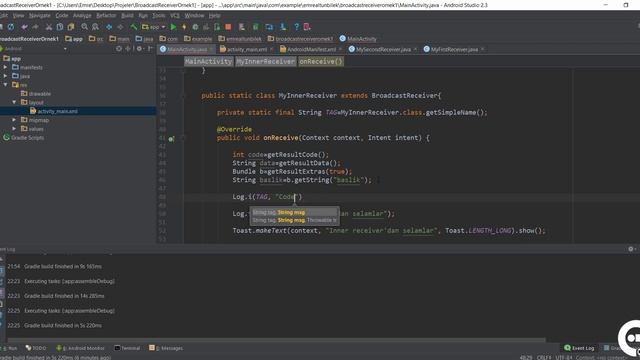Select Gradle Scripts in project tree
The image size is (640, 360).
click(x=27, y=138)
